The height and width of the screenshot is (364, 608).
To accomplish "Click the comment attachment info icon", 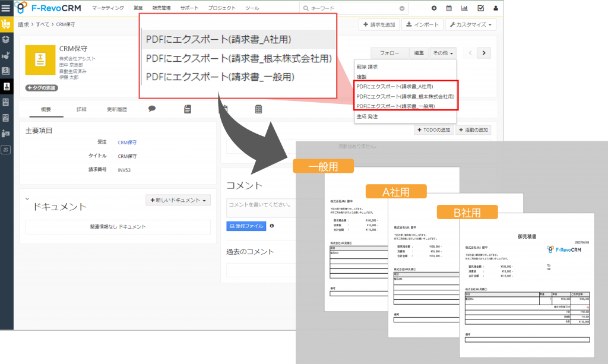I will tap(272, 226).
